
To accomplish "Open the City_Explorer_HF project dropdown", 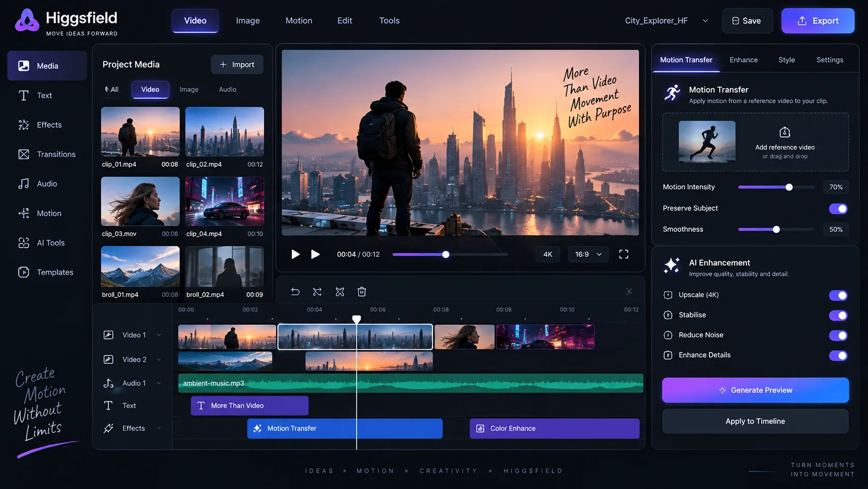I will 667,21.
